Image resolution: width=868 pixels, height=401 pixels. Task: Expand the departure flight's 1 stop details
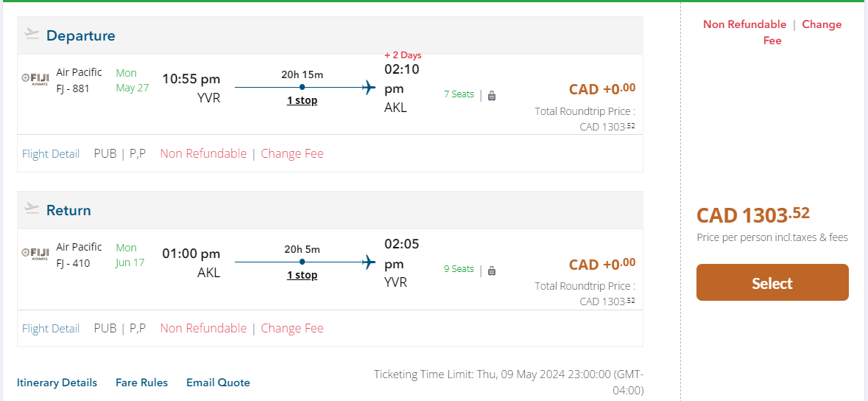302,100
